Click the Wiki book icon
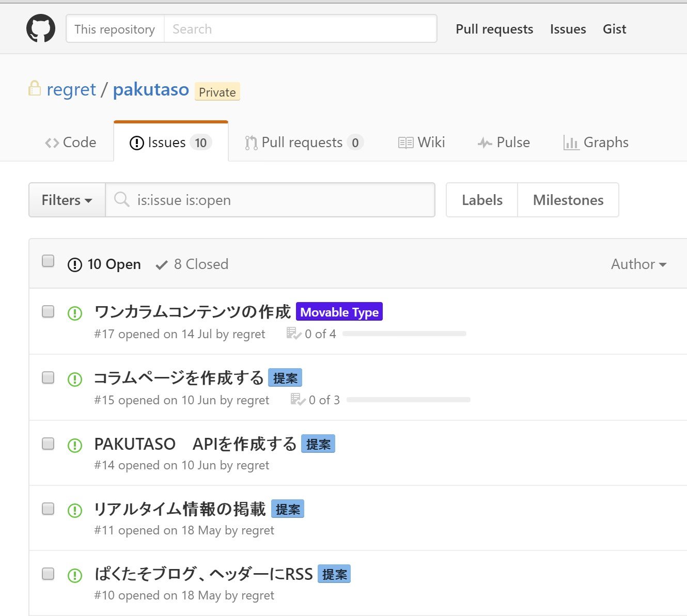Screen dimensions: 687x616 tap(405, 143)
